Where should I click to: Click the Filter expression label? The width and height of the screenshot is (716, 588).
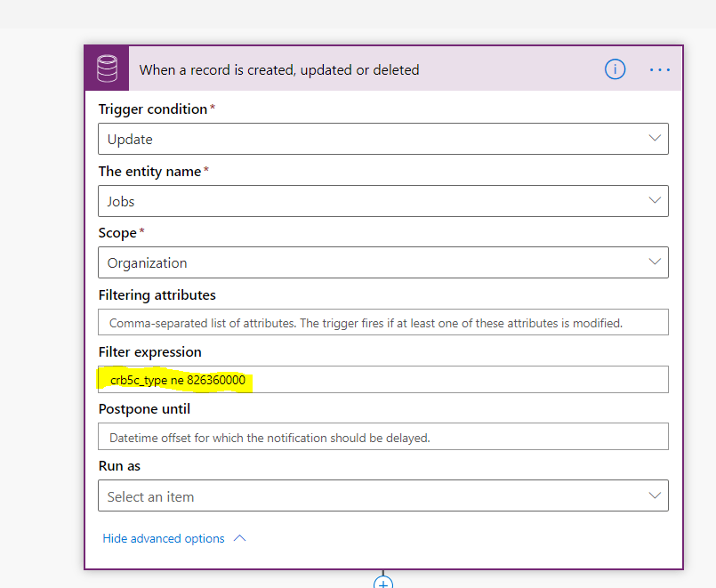[149, 352]
